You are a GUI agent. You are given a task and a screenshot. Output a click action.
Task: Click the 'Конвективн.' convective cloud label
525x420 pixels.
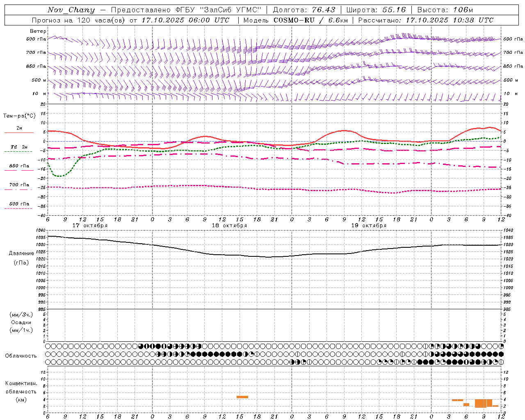pyautogui.click(x=21, y=383)
